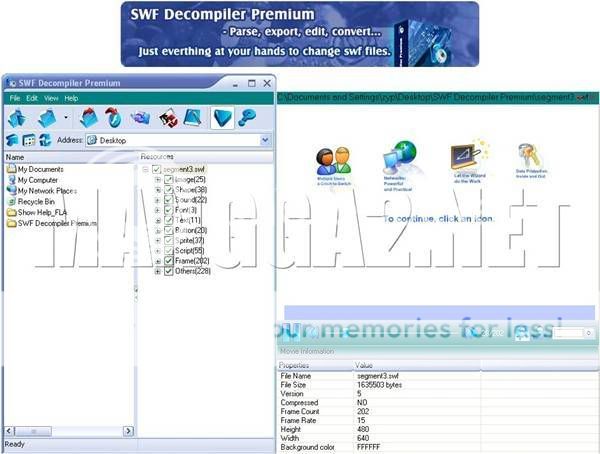Click the refresh arrows icon beside Address

click(x=45, y=140)
